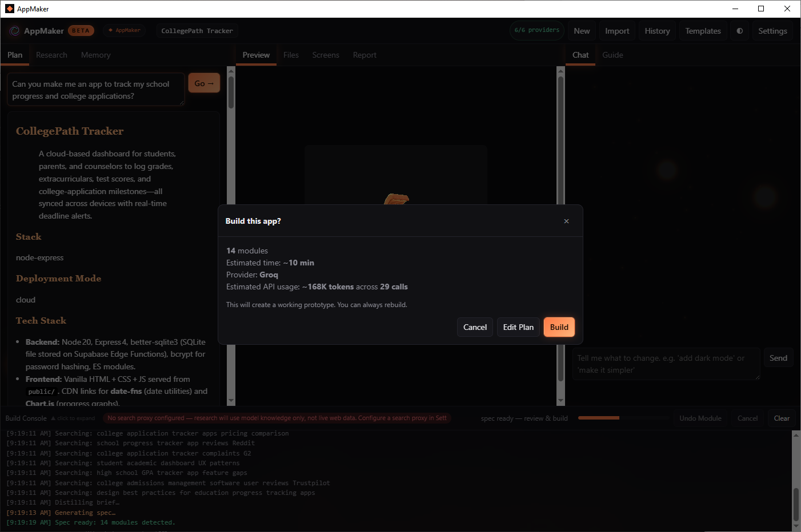Select the Preview tab
The image size is (801, 532).
pos(256,55)
